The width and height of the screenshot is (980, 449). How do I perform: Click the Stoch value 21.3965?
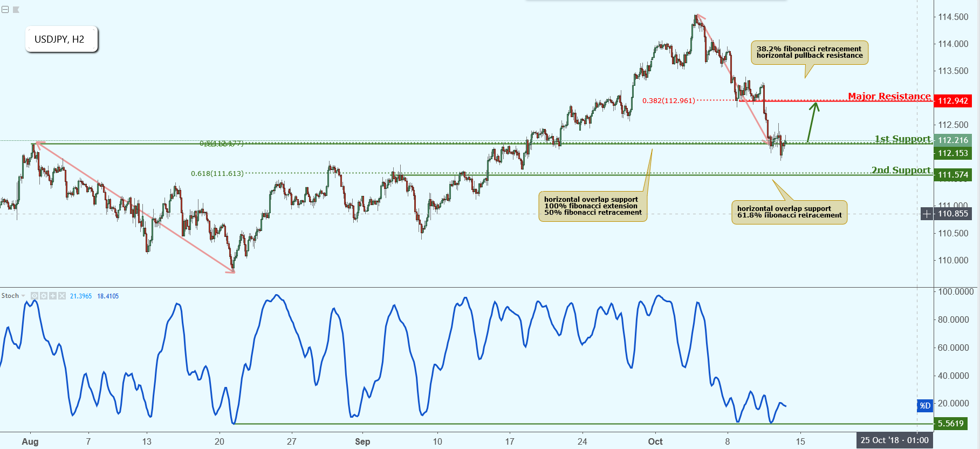coord(81,296)
